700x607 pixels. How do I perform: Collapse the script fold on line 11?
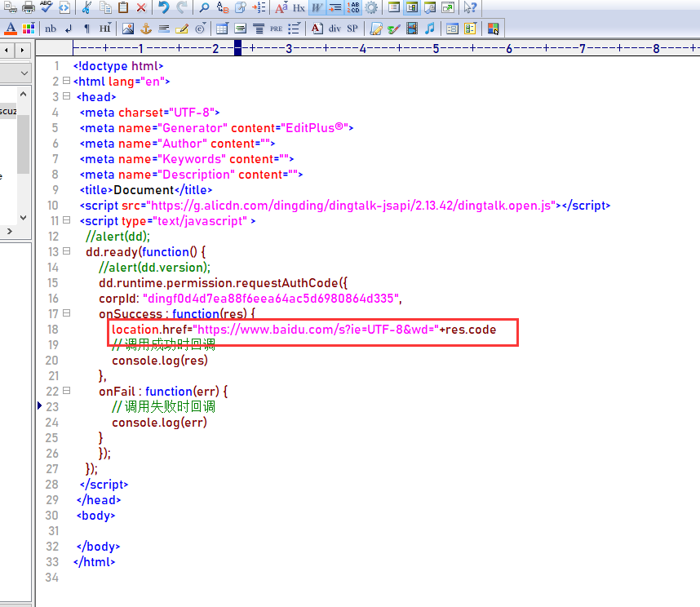coord(67,220)
